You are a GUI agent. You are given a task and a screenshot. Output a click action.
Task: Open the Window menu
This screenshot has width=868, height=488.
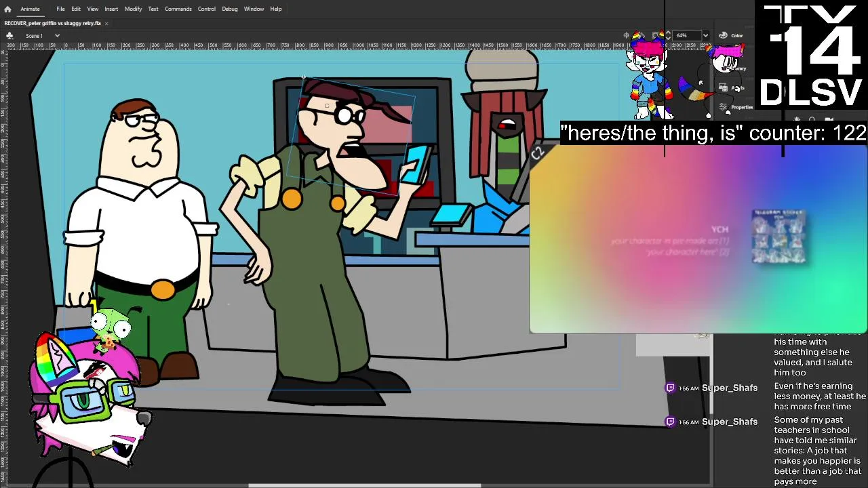click(254, 9)
